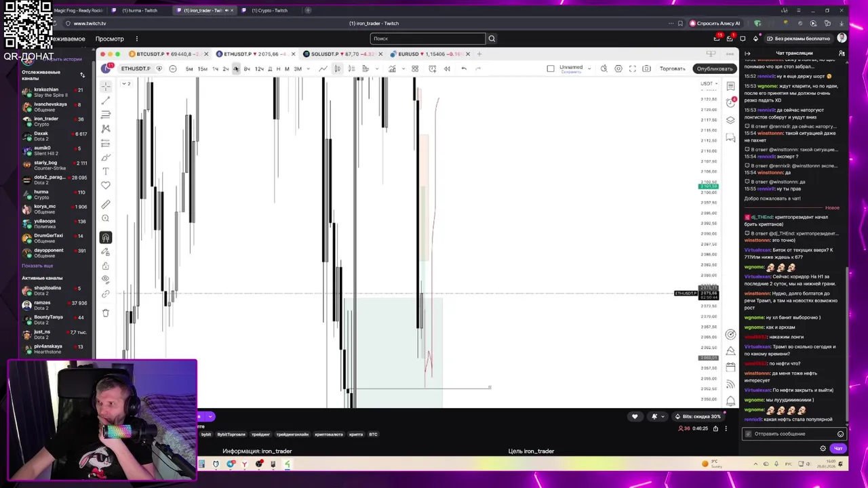Select the 1ч timeframe
The image size is (868, 488).
(215, 68)
